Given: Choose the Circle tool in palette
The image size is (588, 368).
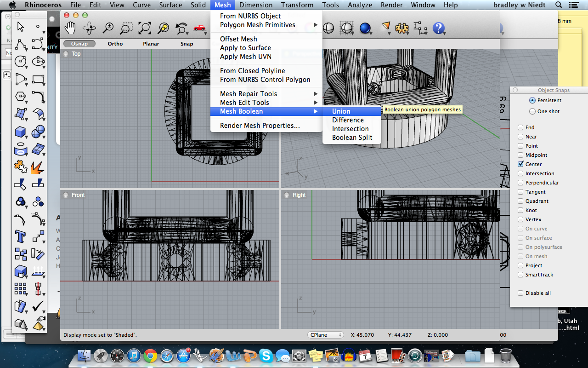Looking at the screenshot, I should coord(21,61).
